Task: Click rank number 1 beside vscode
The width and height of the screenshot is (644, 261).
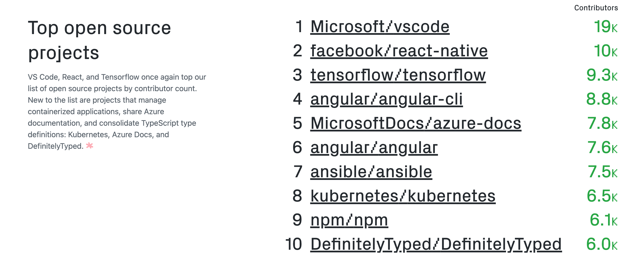Action: click(x=299, y=27)
